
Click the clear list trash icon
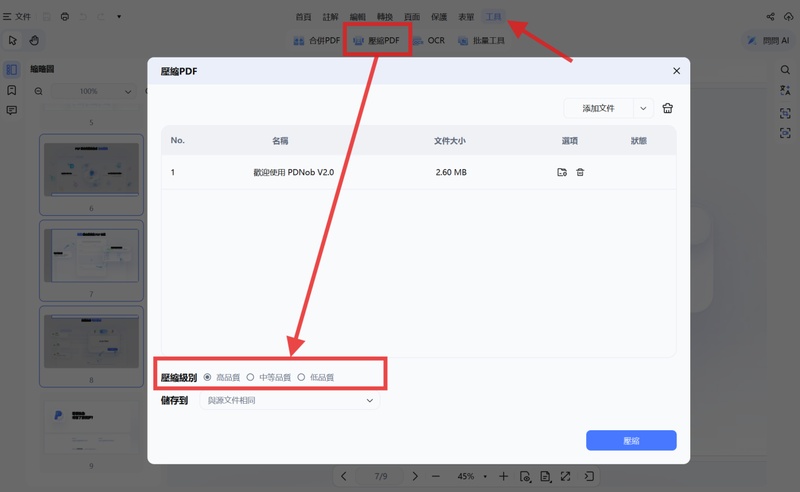tap(667, 108)
